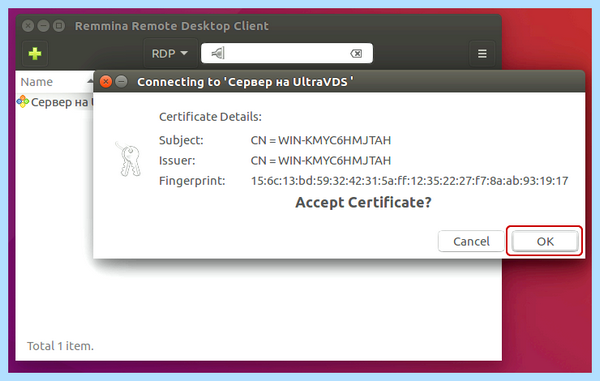Close the Remmina main window
The height and width of the screenshot is (381, 600).
click(x=28, y=26)
